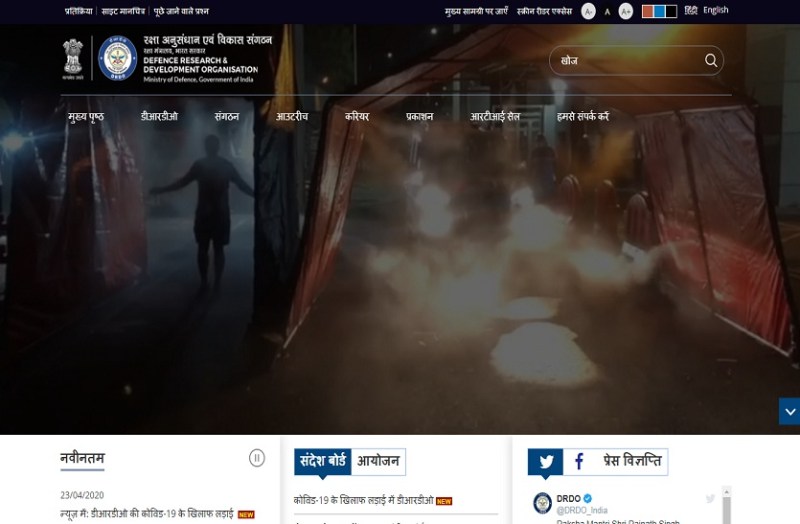Click the Government of India emblem
The height and width of the screenshot is (524, 800).
click(72, 58)
